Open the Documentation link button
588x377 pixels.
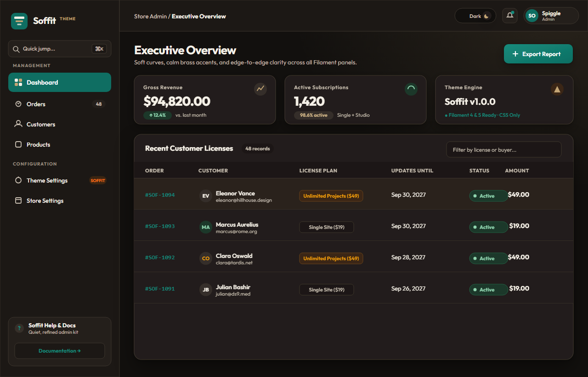pos(60,351)
